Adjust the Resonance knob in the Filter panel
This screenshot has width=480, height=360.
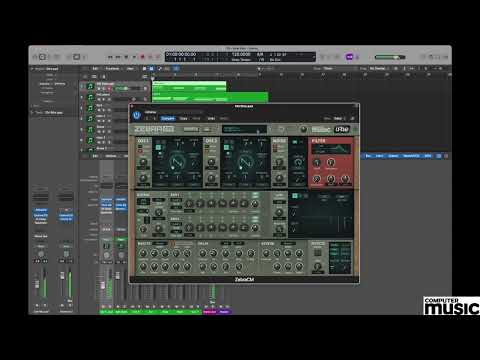(x=330, y=163)
